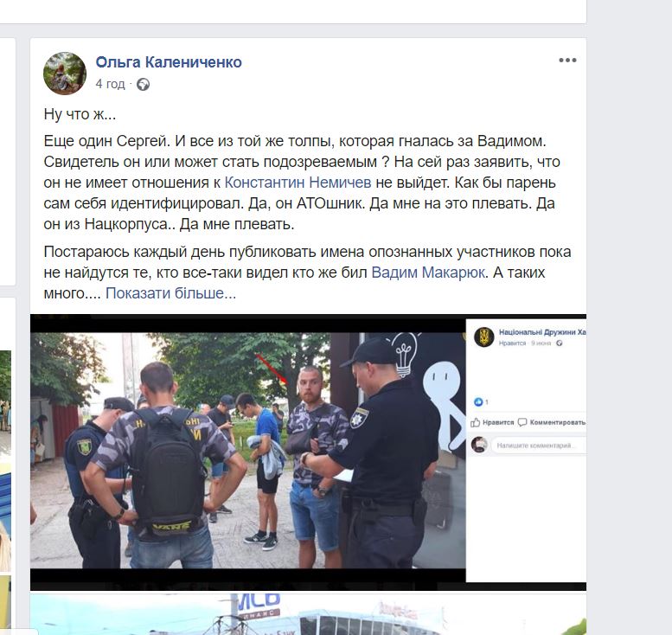The height and width of the screenshot is (635, 672).
Task: Open the Ольга Калениченко profile name link
Action: click(x=169, y=62)
